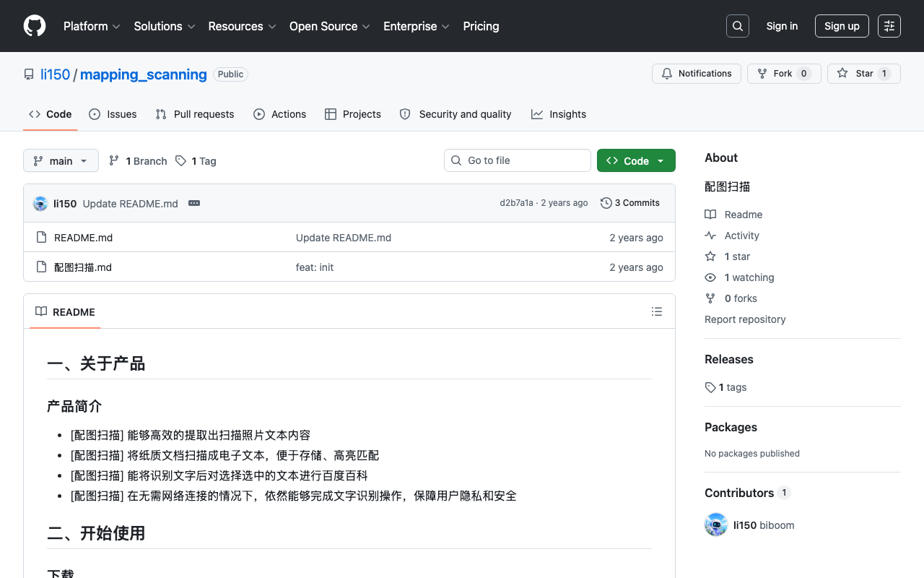Screen dimensions: 924x578
Task: Open the Releases heading link
Action: [729, 359]
